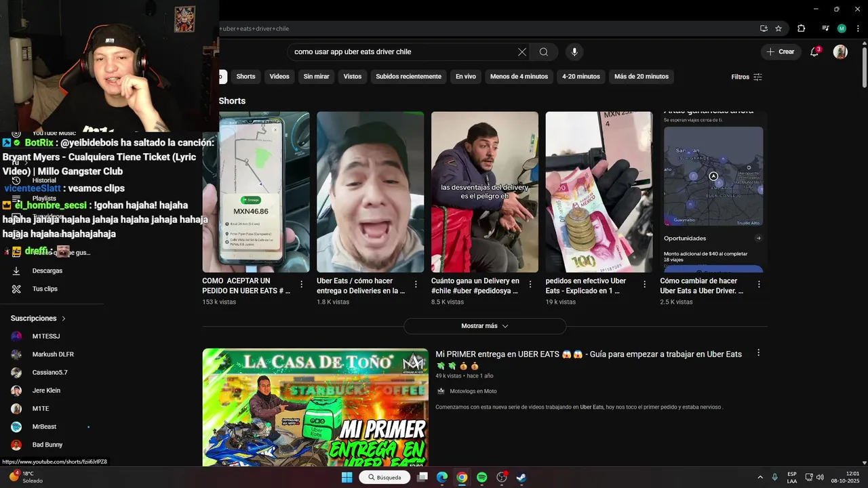This screenshot has width=868, height=488.
Task: Open OBS Studio from the taskbar
Action: [502, 477]
